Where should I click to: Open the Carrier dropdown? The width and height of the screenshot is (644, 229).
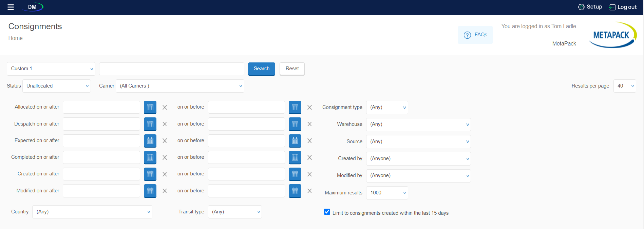(180, 86)
